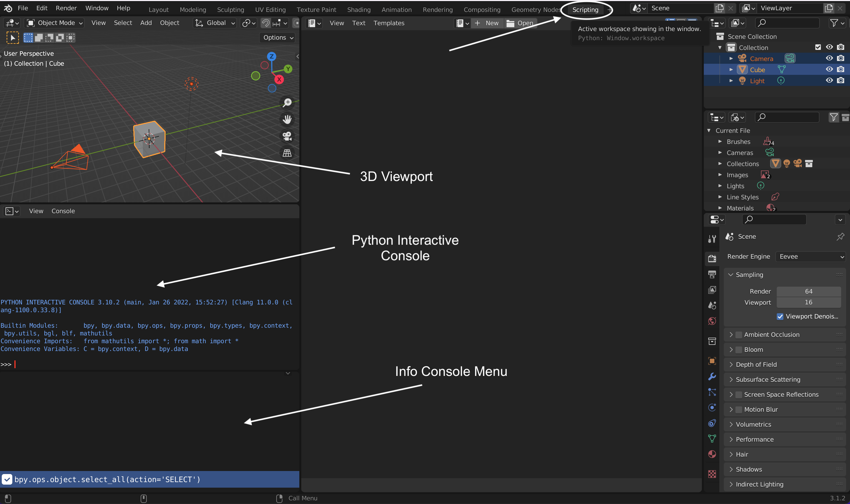The height and width of the screenshot is (504, 850).
Task: Open the Texture properties checker tab
Action: point(712,474)
